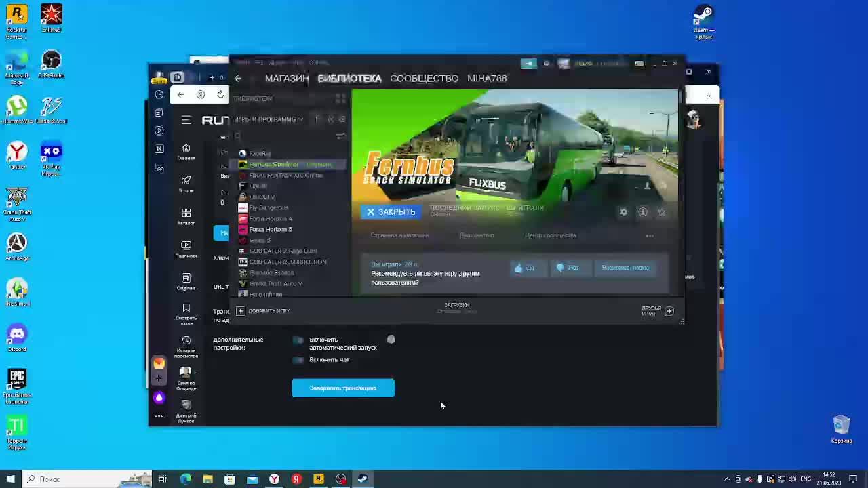This screenshot has height=488, width=868.
Task: Open the МАГАЗИН tab in Steam
Action: click(x=287, y=78)
